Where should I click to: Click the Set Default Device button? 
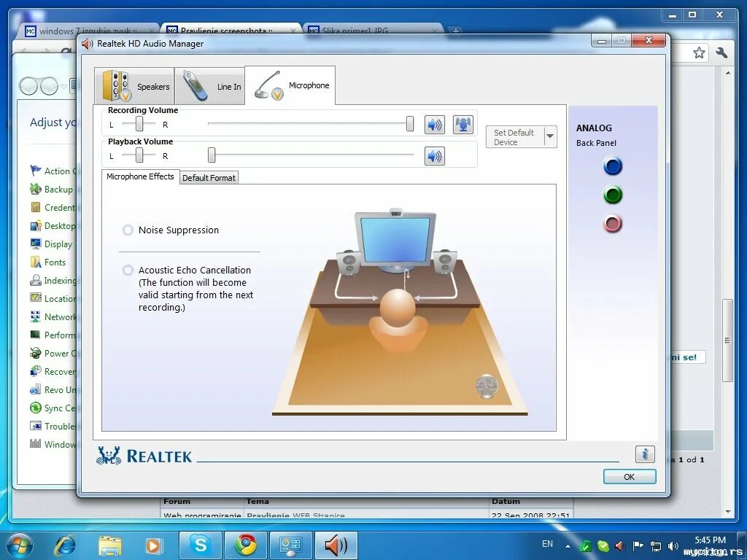pos(515,137)
